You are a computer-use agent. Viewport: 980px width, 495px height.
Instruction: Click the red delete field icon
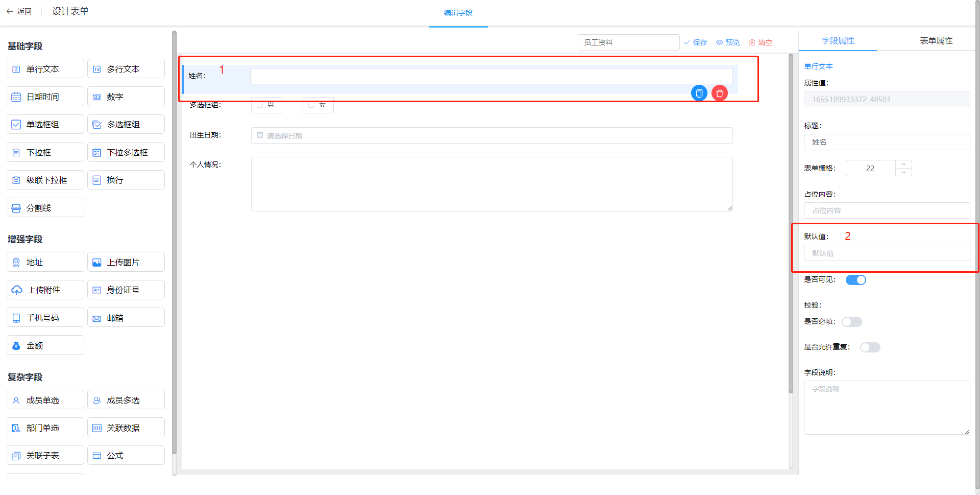pyautogui.click(x=720, y=93)
